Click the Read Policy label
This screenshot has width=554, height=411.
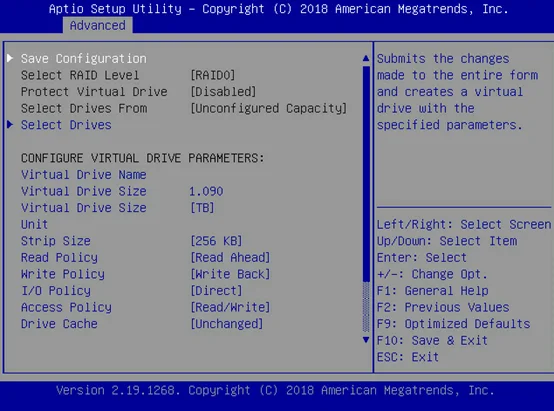coord(59,258)
